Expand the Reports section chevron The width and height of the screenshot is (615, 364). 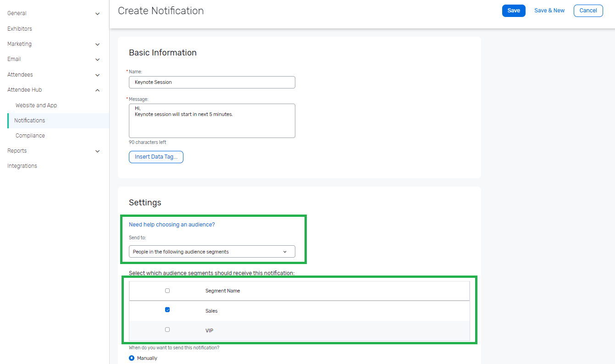97,151
